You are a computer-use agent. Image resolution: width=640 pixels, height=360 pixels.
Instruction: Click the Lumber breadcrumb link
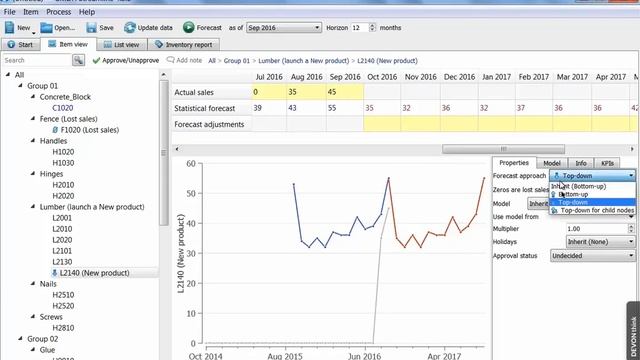click(x=304, y=60)
